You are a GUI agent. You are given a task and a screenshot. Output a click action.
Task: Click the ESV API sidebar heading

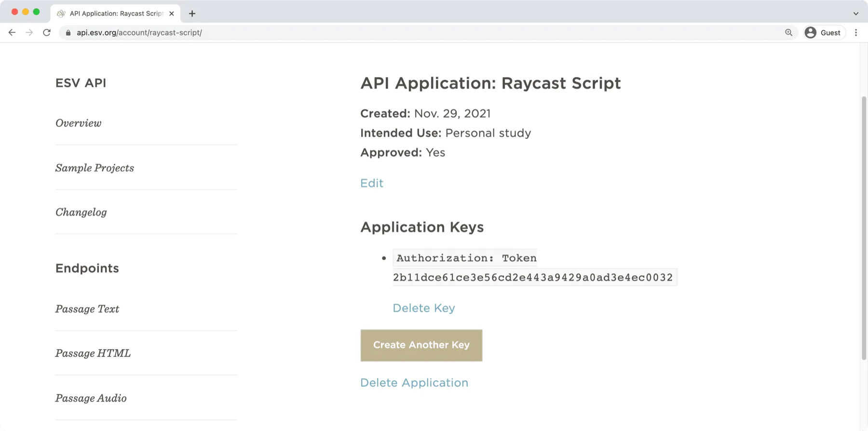coord(81,83)
